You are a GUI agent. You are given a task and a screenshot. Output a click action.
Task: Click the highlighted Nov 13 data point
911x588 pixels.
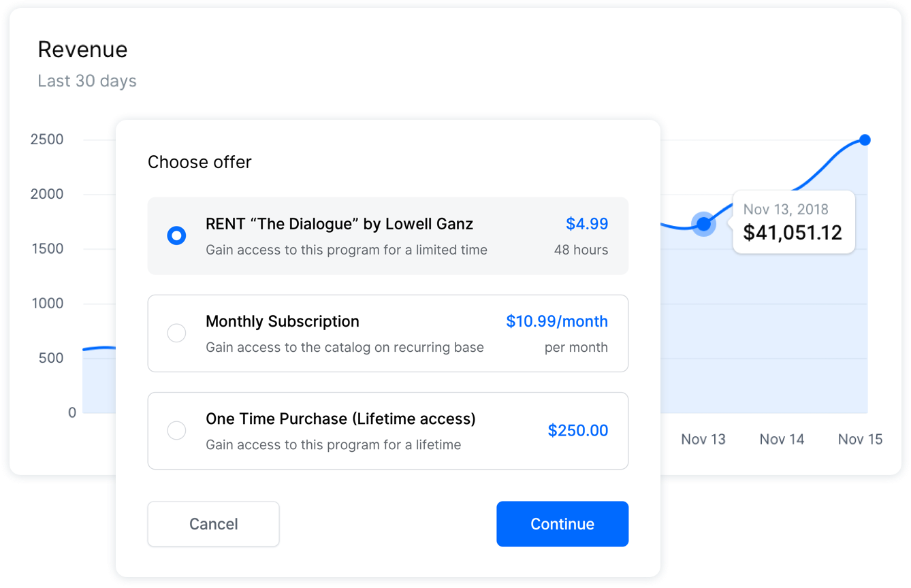pyautogui.click(x=704, y=224)
